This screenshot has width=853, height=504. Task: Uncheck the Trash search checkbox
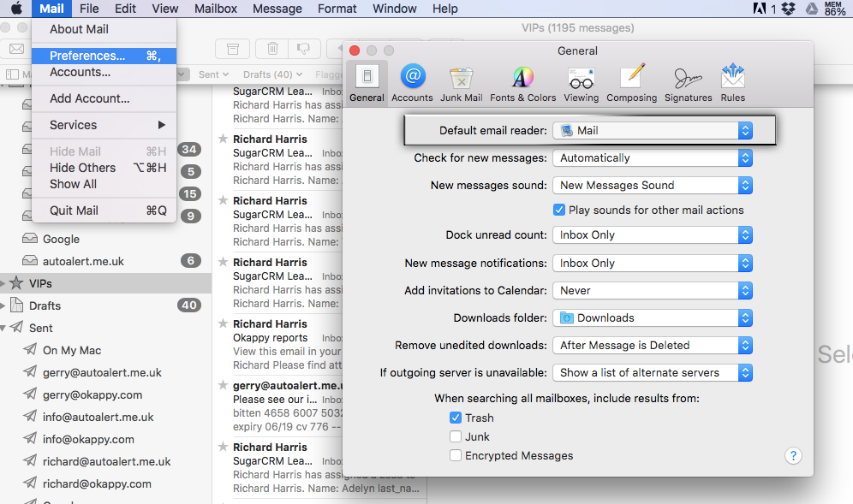coord(456,418)
